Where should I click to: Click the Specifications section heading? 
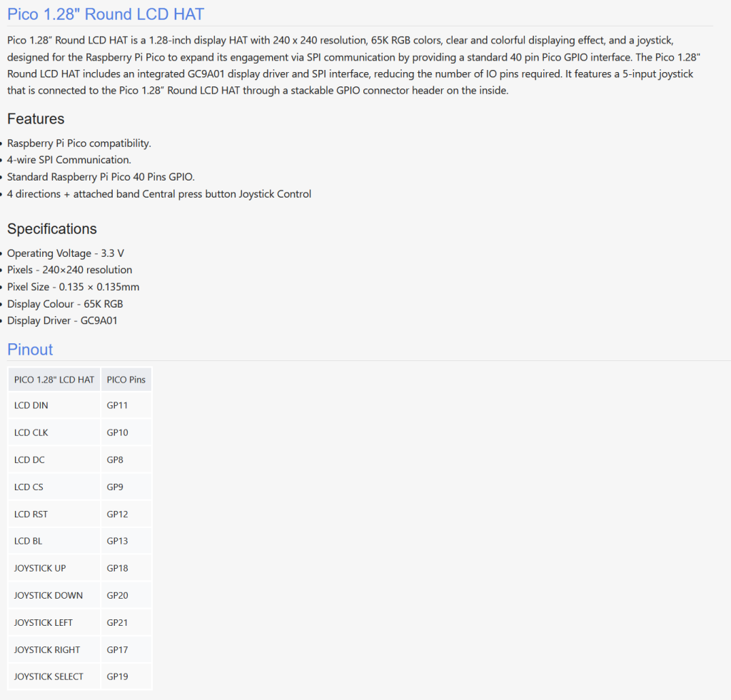point(51,228)
